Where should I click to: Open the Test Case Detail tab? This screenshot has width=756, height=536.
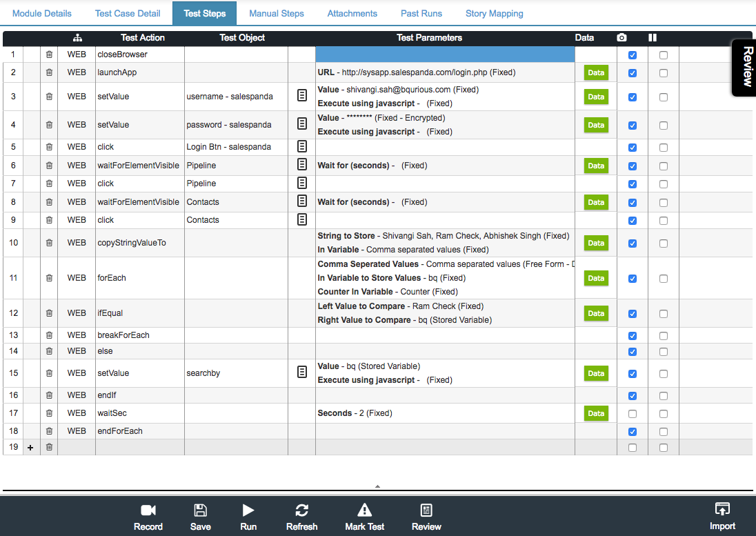[128, 14]
